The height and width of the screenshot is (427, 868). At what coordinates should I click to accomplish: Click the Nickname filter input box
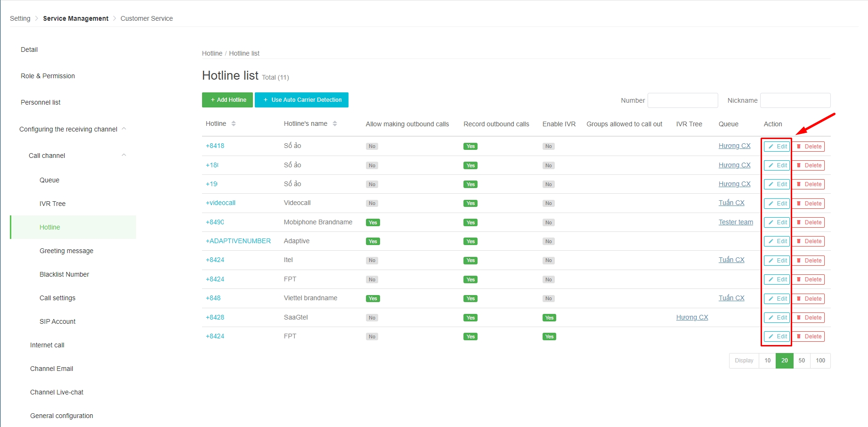[795, 100]
